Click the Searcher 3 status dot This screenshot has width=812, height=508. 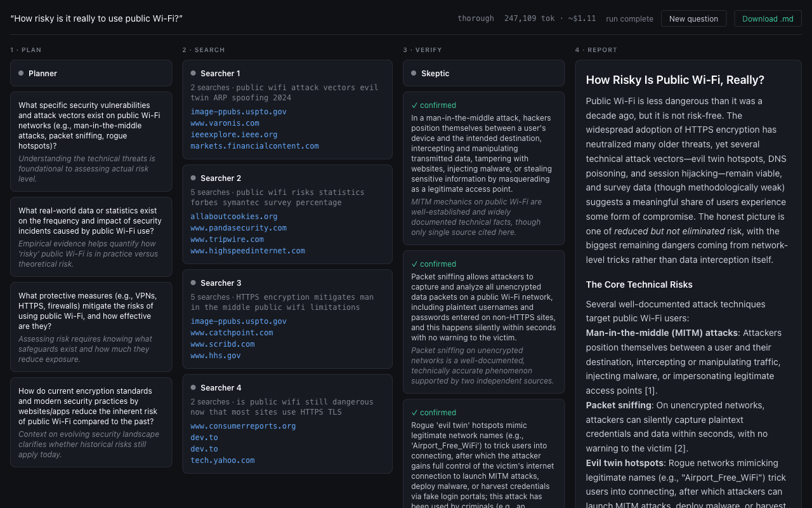(193, 283)
